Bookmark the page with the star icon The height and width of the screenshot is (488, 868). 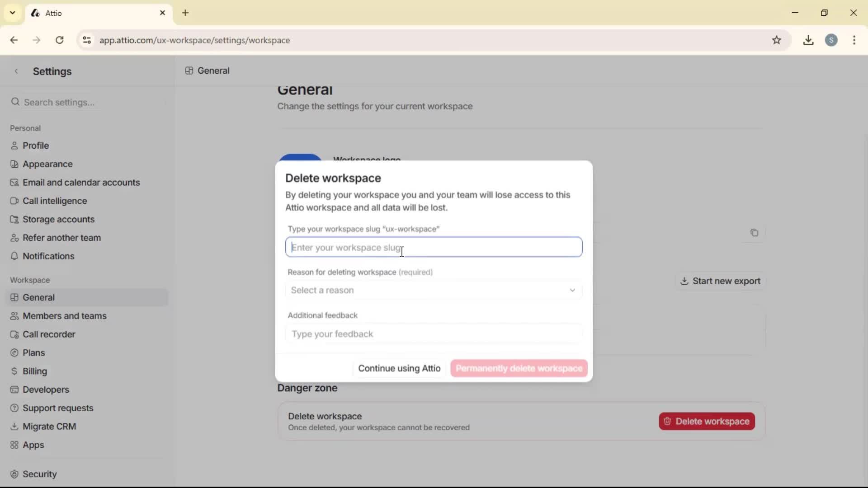778,40
